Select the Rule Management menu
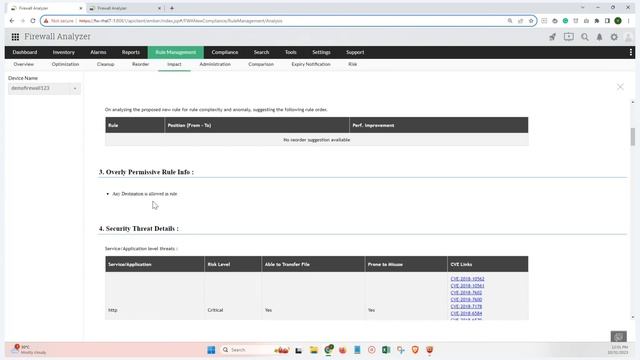Screen dimensions: 640x360 [176, 52]
